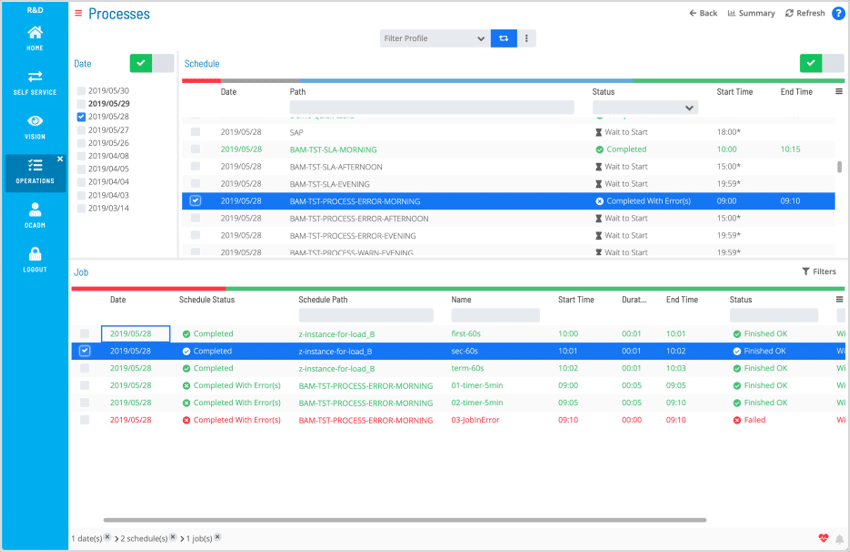This screenshot has height=552, width=850.
Task: Select checkbox for 03-JobInError job row
Action: (85, 420)
